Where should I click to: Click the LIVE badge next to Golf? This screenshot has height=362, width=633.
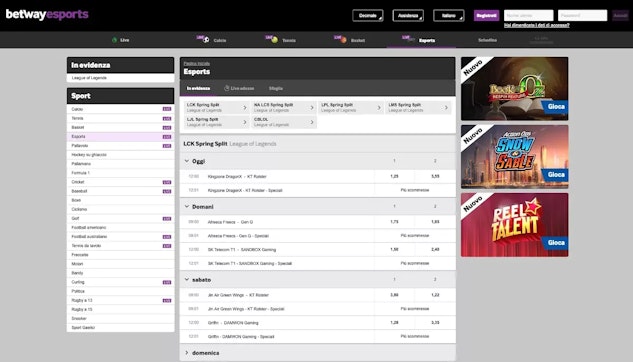(167, 218)
